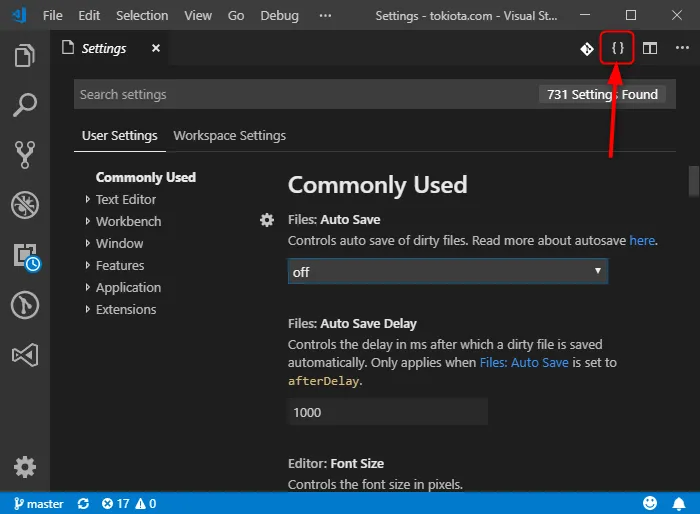Image resolution: width=700 pixels, height=514 pixels.
Task: Open the Debug view in activity bar
Action: pos(25,205)
